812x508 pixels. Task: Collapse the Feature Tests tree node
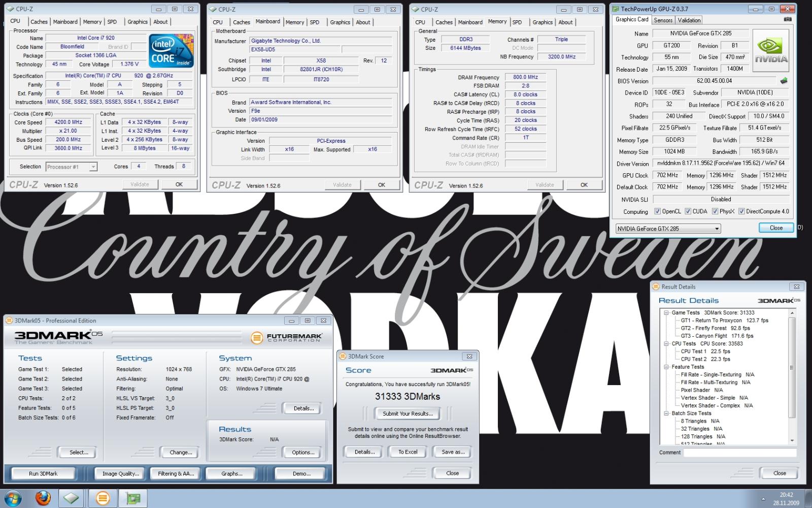(666, 367)
